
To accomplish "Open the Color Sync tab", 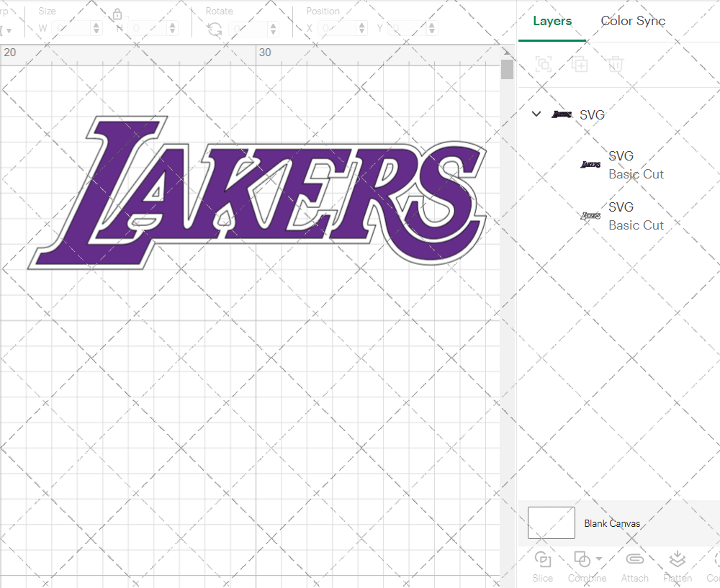I will pyautogui.click(x=633, y=21).
